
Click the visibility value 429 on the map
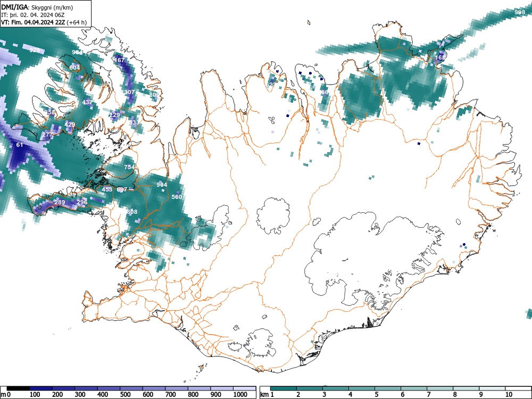coord(70,124)
